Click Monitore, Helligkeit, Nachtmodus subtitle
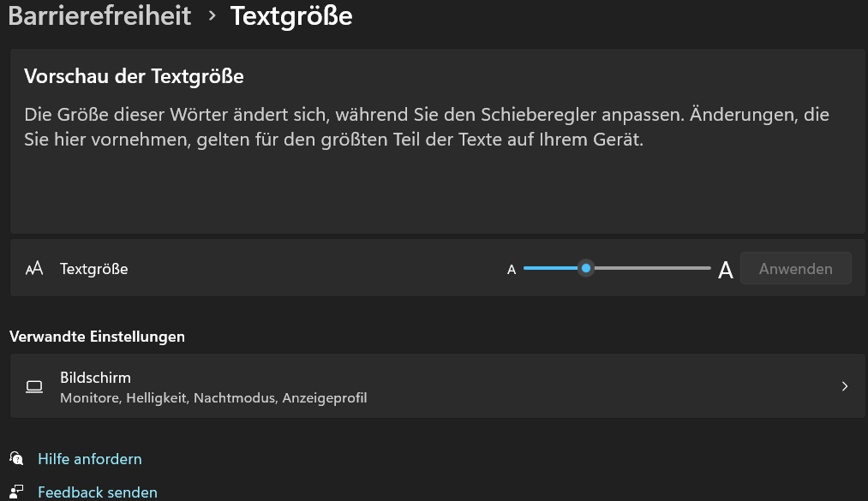Viewport: 868px width, 501px height. [x=213, y=397]
